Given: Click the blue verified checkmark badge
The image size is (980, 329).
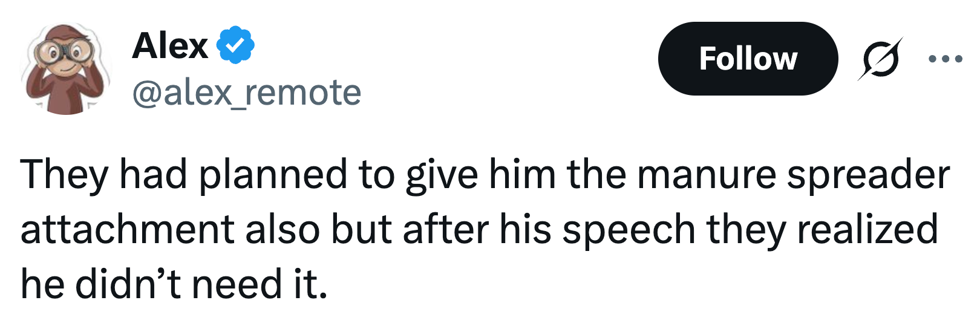Looking at the screenshot, I should click(236, 45).
